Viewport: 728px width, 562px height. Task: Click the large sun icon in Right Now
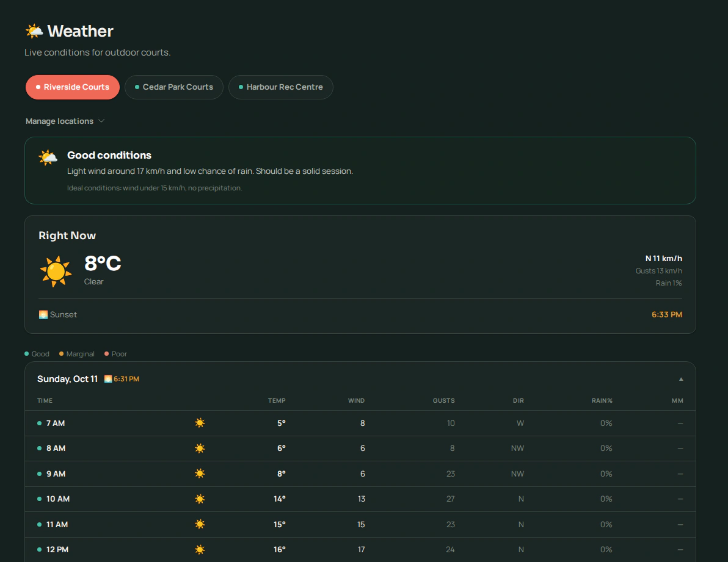56,272
